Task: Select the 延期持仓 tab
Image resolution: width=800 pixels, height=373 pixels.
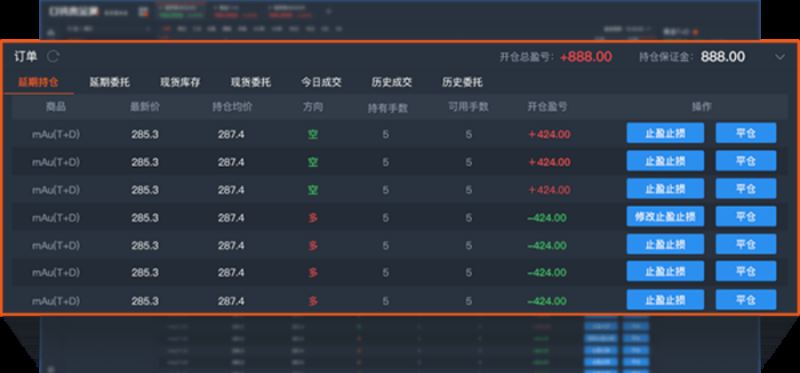Action: click(x=38, y=82)
